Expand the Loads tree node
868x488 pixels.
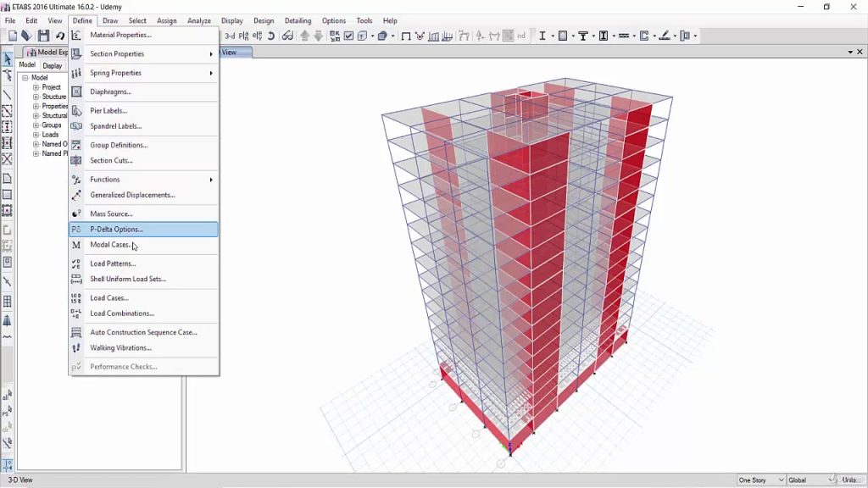pyautogui.click(x=36, y=135)
